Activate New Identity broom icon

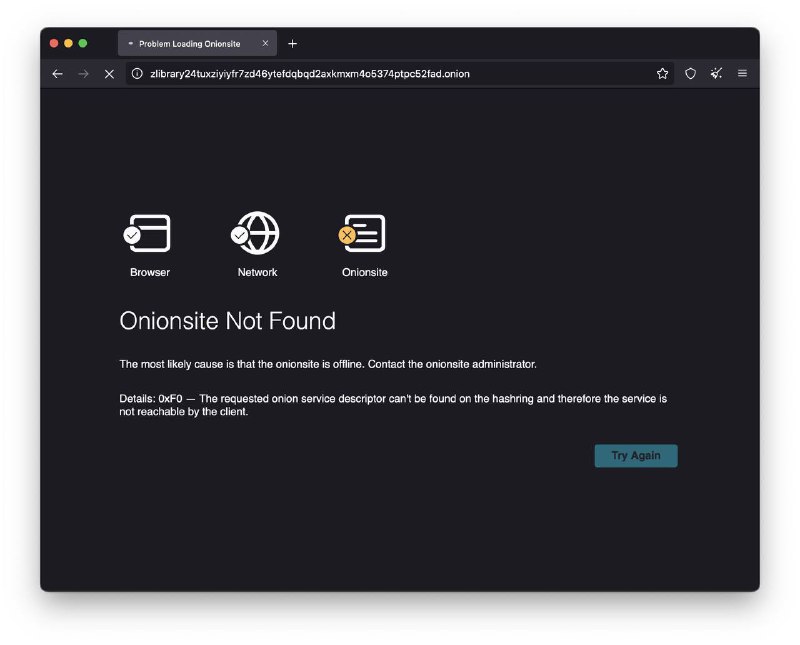714,73
